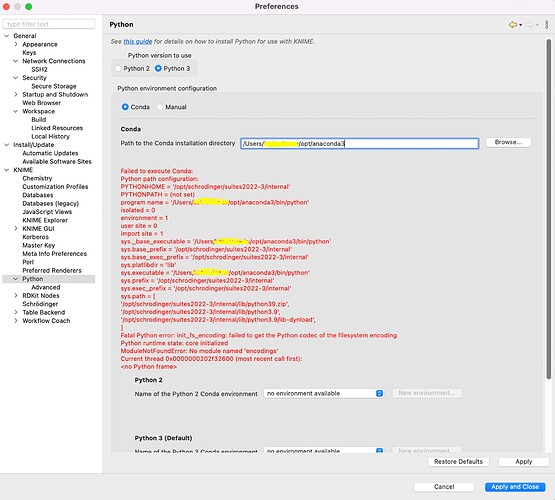Open back arrow history dropdown
Screen dimensions: 555x500
click(520, 25)
